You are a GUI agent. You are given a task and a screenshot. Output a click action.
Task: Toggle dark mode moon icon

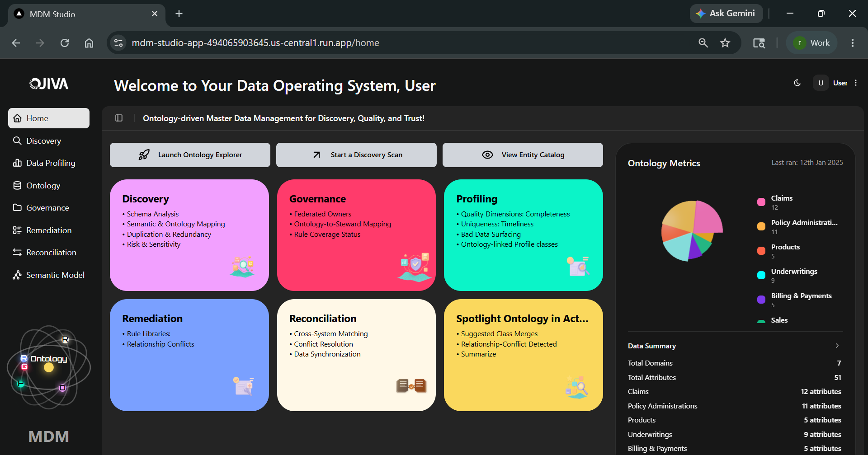pyautogui.click(x=797, y=83)
